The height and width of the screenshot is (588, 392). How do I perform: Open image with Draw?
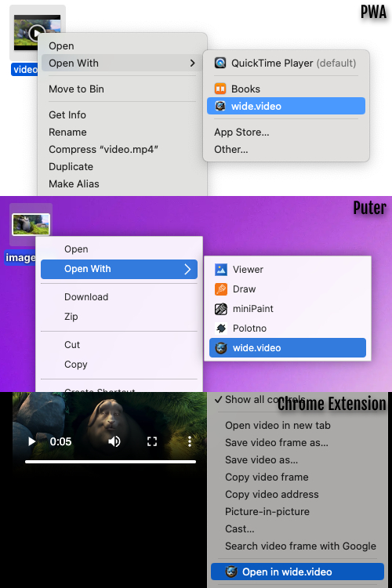pyautogui.click(x=288, y=289)
